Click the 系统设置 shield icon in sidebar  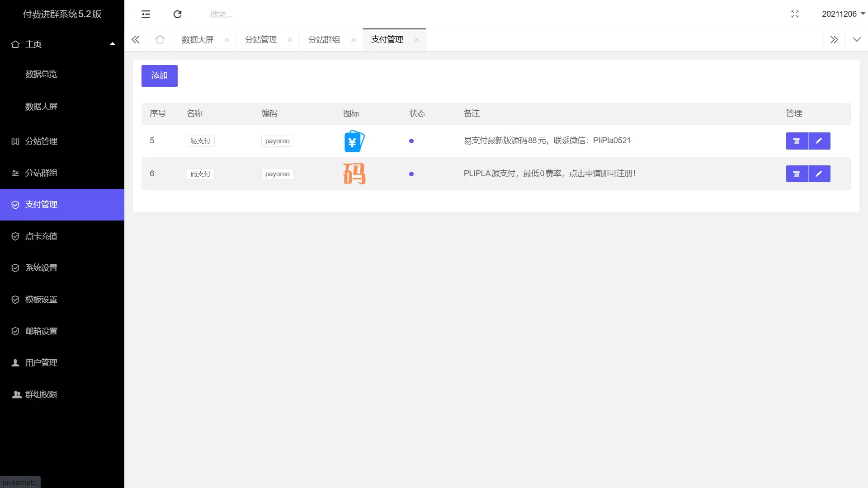(x=15, y=267)
